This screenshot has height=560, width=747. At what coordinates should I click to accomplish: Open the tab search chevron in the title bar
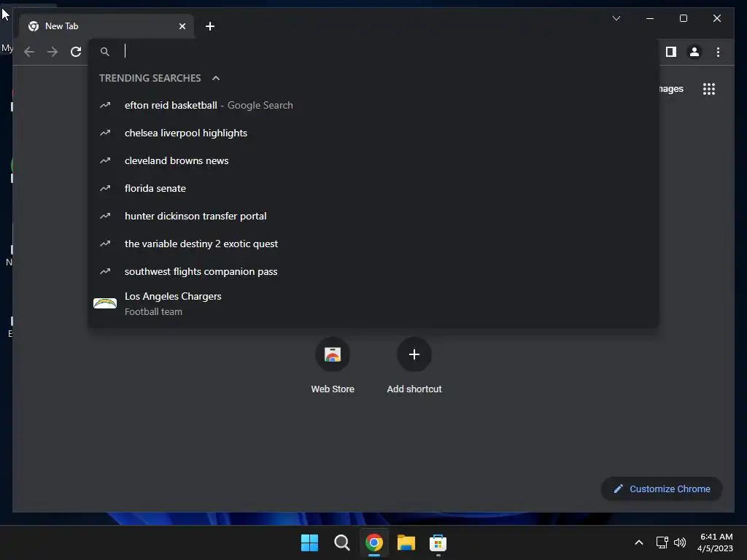616,18
